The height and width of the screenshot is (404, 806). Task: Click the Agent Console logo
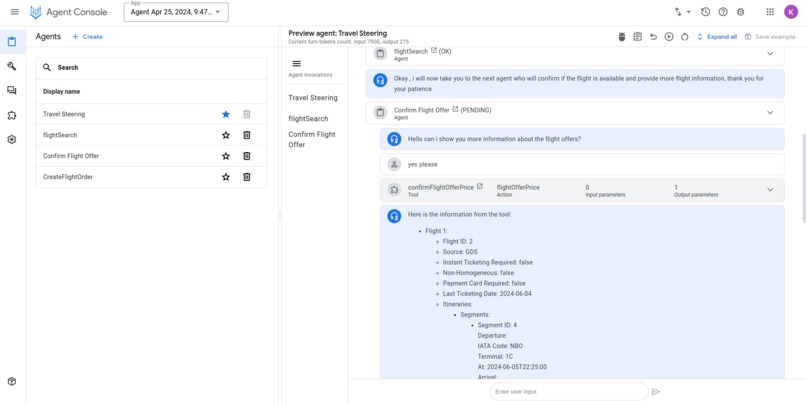68,12
